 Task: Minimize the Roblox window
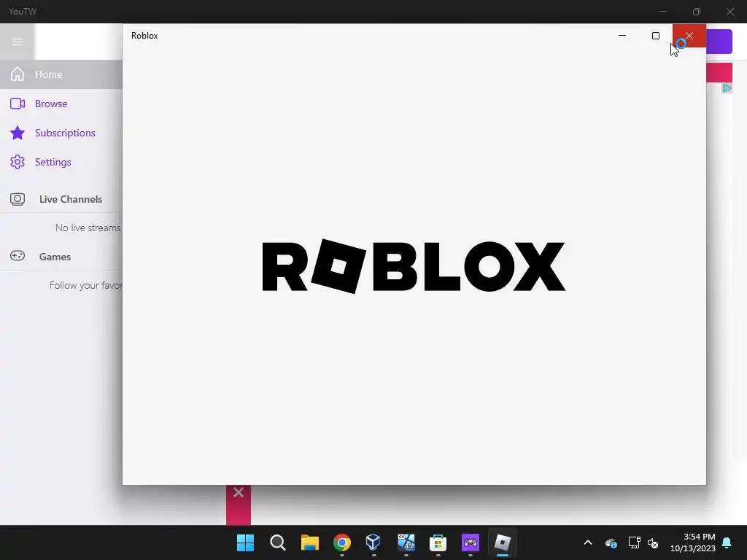622,36
